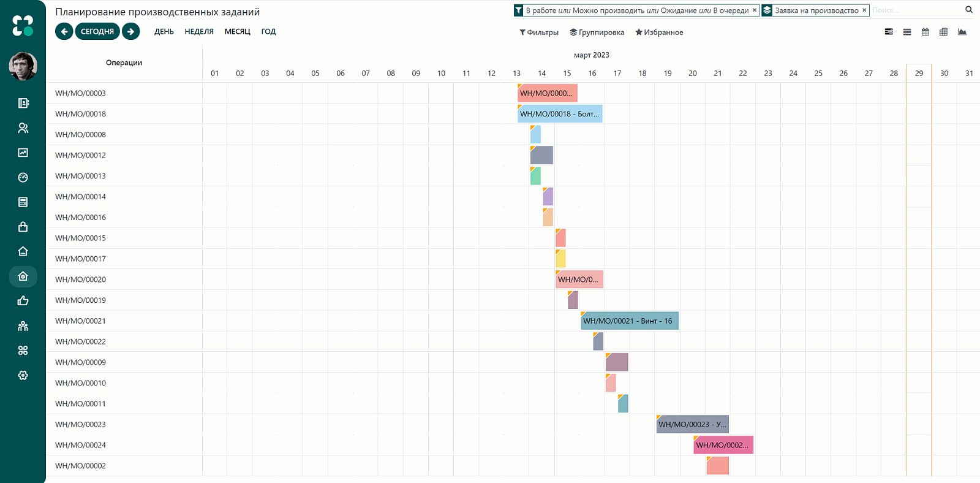
Task: Select the bar in row WH/MO/00020
Action: pos(579,280)
